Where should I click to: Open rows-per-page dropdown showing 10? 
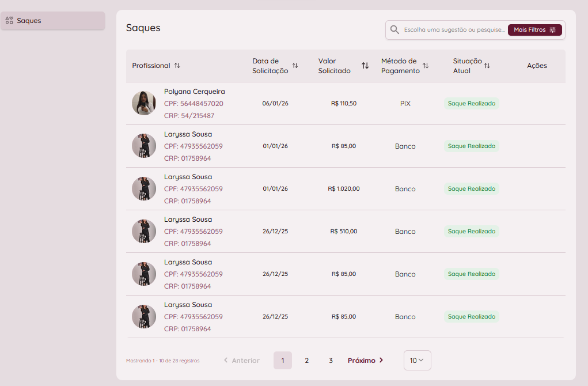coord(417,361)
